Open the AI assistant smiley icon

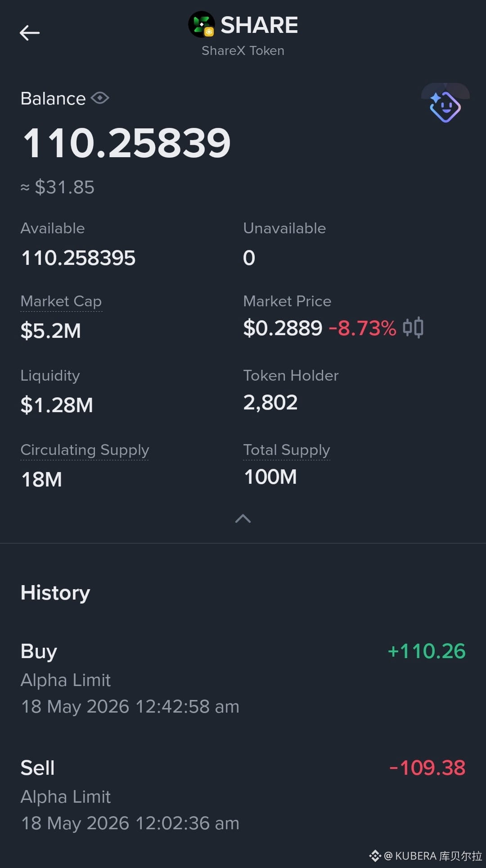[x=445, y=106]
